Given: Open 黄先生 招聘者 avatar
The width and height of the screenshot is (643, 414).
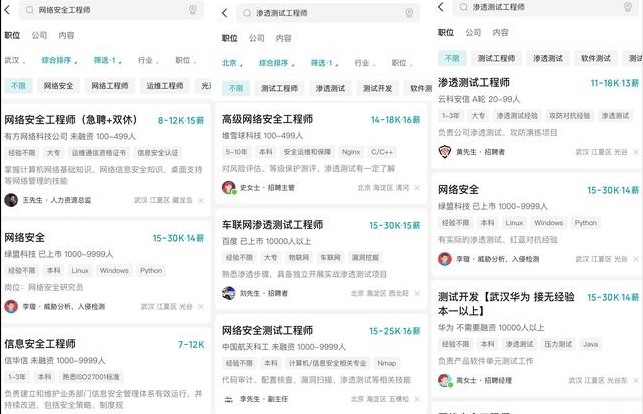Looking at the screenshot, I should [x=445, y=152].
